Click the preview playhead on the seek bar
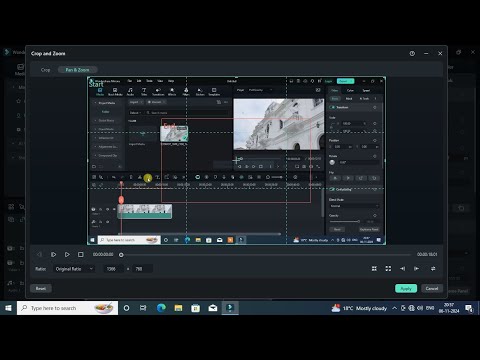The image size is (480, 360). point(121,255)
